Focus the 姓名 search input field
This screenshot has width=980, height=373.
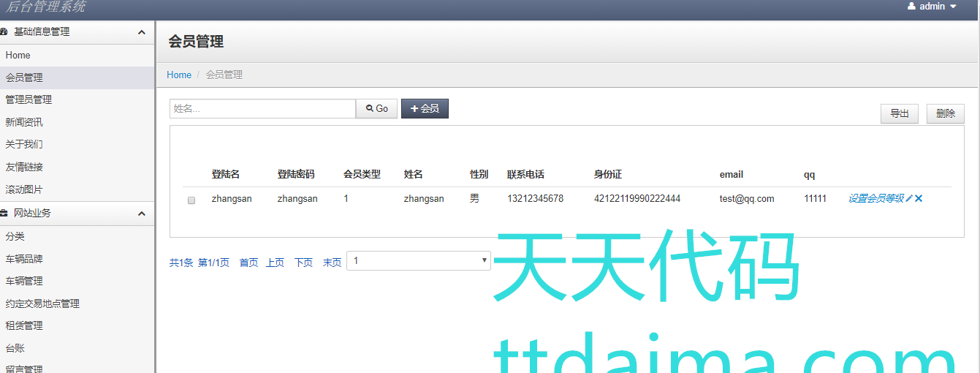(262, 108)
